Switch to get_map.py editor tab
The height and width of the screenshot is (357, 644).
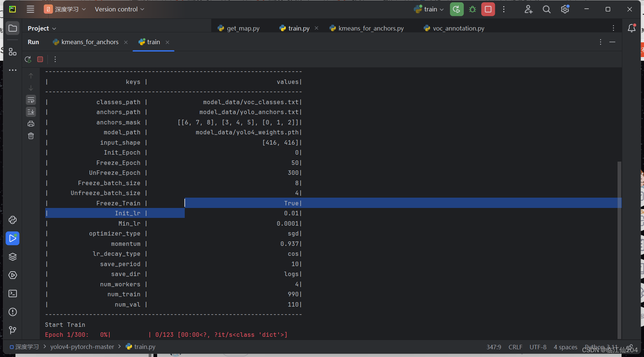tap(239, 28)
